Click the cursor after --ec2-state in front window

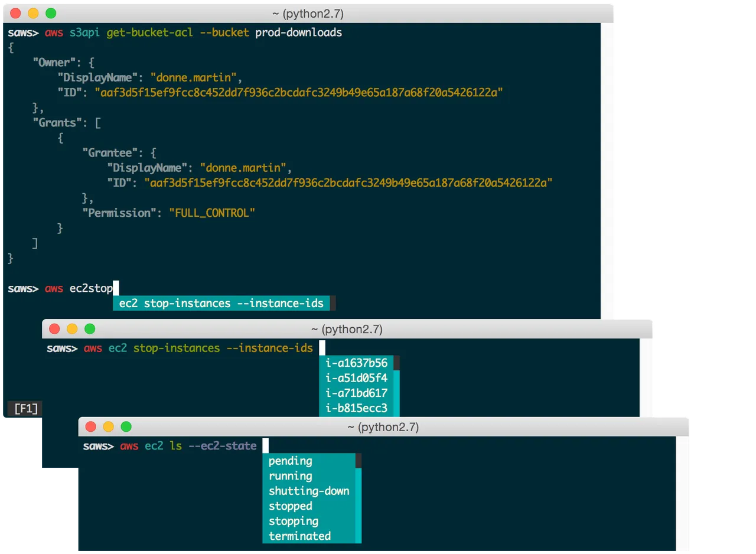click(266, 446)
